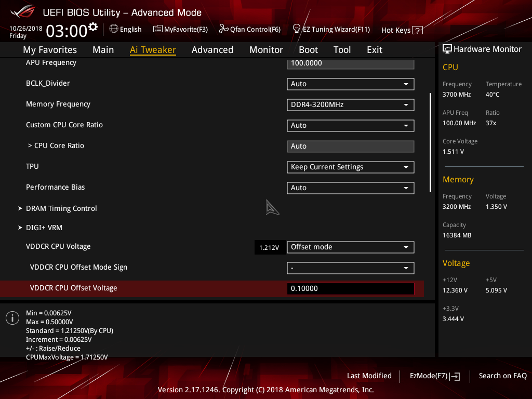The width and height of the screenshot is (532, 399).
Task: Click the CPU Frequency 3700 MHz value
Action: tap(457, 95)
